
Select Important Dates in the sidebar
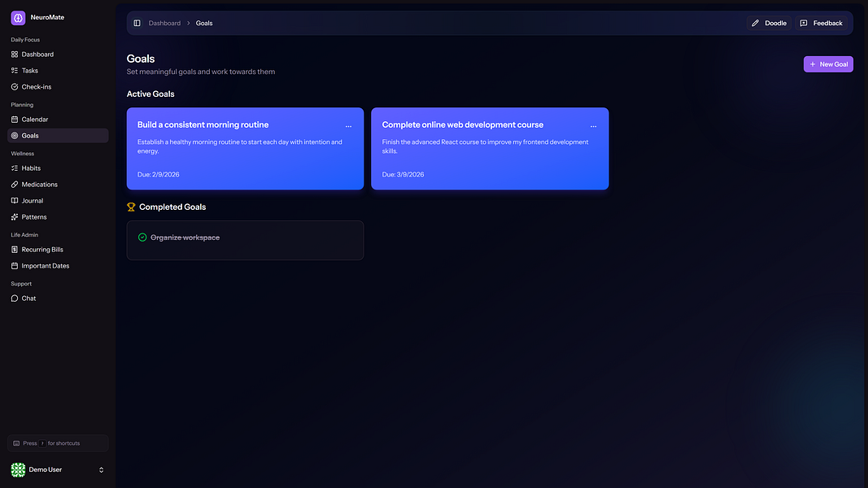click(x=58, y=266)
